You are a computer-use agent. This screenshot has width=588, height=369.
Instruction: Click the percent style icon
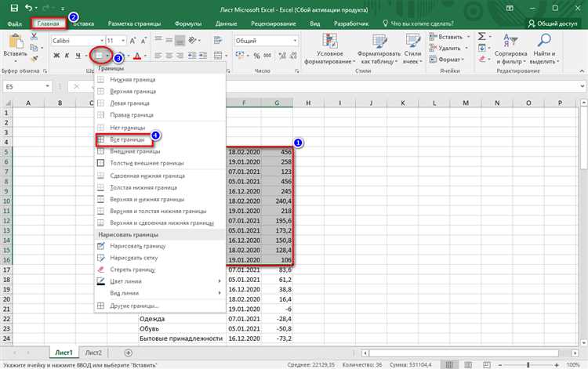pyautogui.click(x=256, y=56)
